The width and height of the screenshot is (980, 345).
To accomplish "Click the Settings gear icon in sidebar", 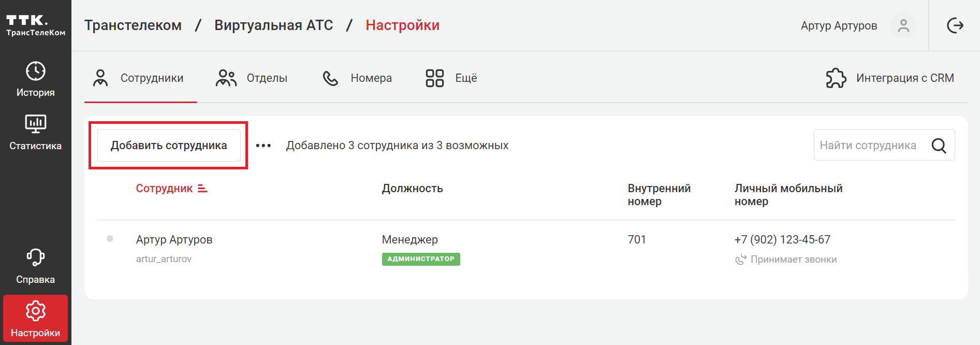I will 35,311.
